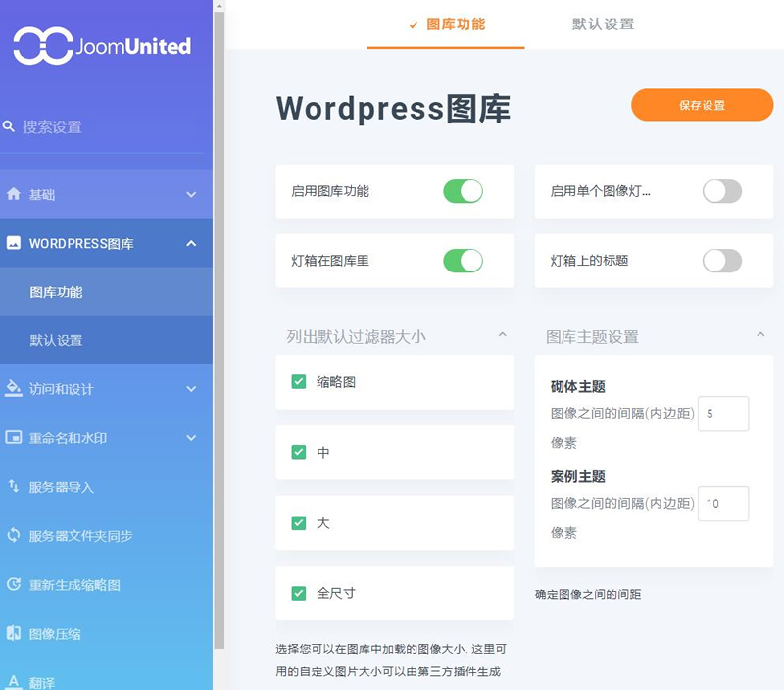
Task: Disable the 启用图库功能 switch
Action: (465, 191)
